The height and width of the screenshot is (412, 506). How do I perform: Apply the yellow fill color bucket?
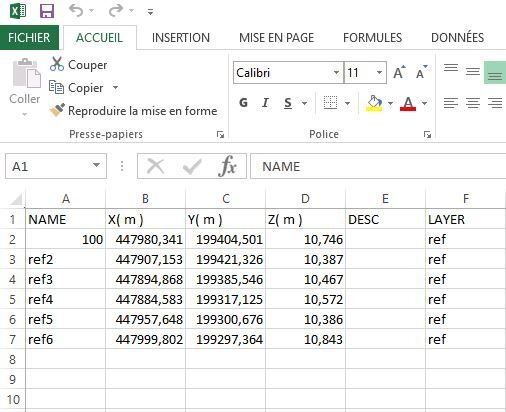[374, 103]
